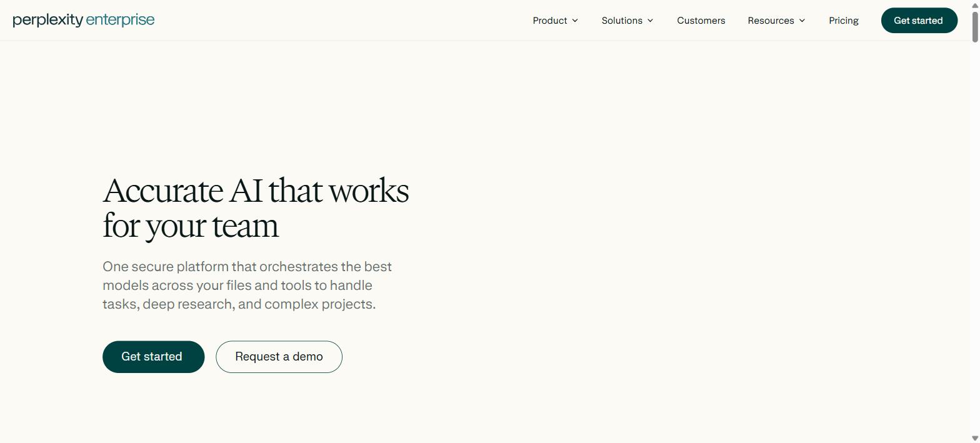Expand the chevron beside Solutions
The width and height of the screenshot is (980, 443).
[650, 21]
